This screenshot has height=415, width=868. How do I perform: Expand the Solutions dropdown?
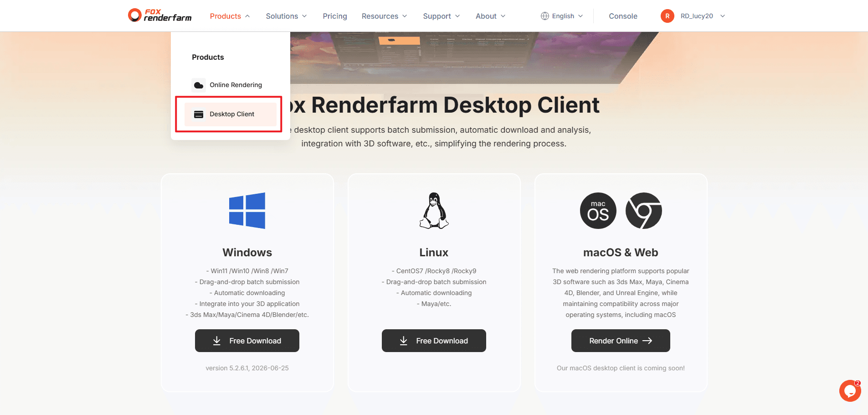coord(286,16)
